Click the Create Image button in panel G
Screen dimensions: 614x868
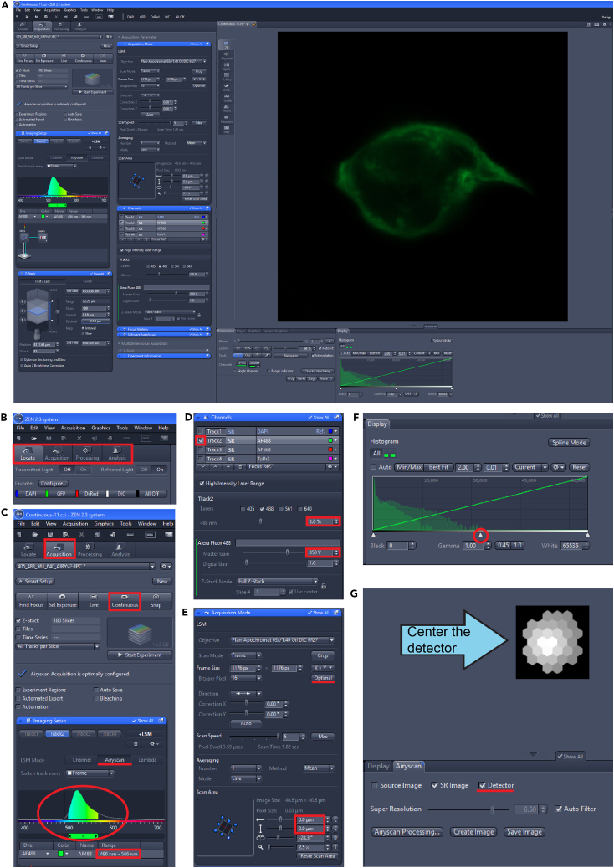[473, 832]
